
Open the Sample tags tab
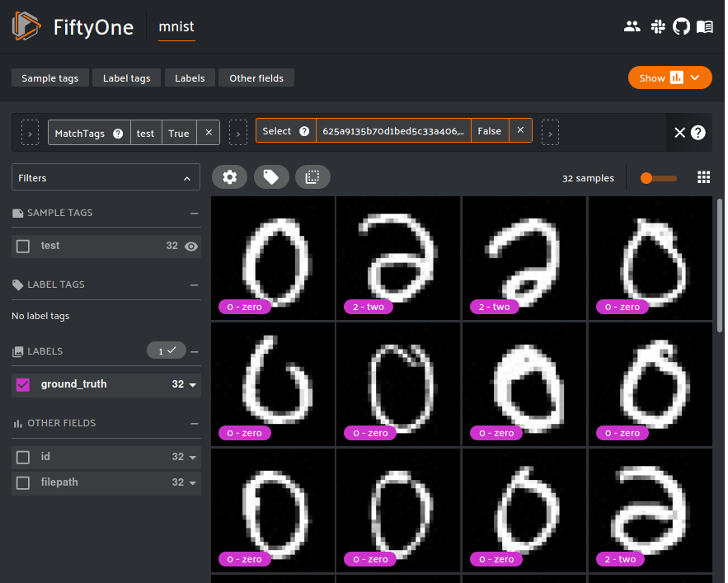point(50,78)
